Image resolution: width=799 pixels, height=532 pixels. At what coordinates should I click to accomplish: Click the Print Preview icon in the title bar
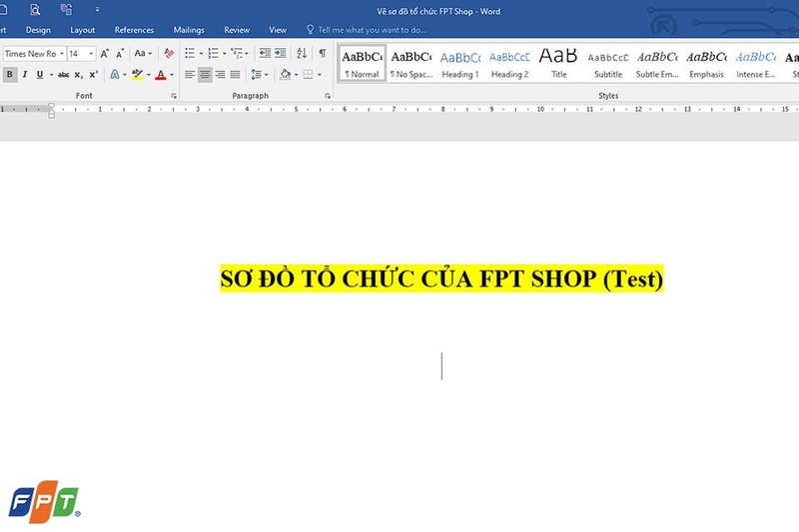(x=35, y=10)
